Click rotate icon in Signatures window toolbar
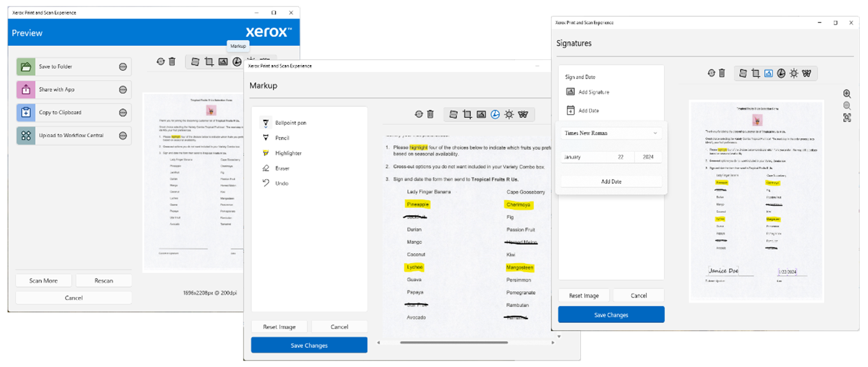 [710, 73]
